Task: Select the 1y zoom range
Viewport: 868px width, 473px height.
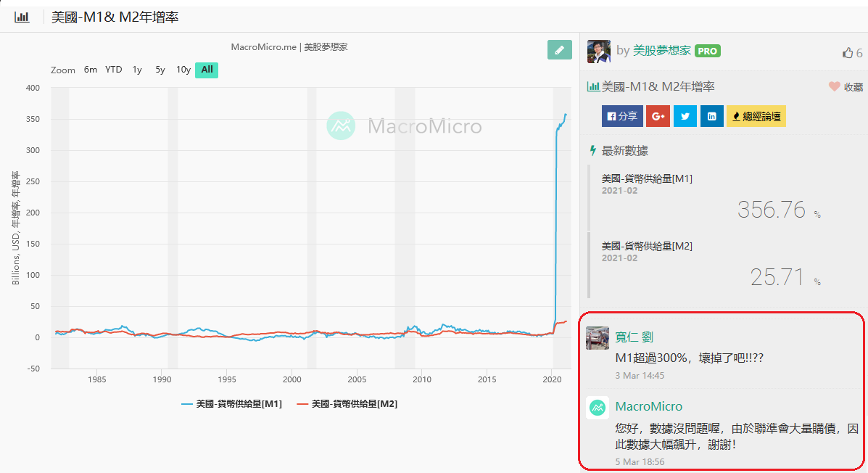Action: point(137,70)
